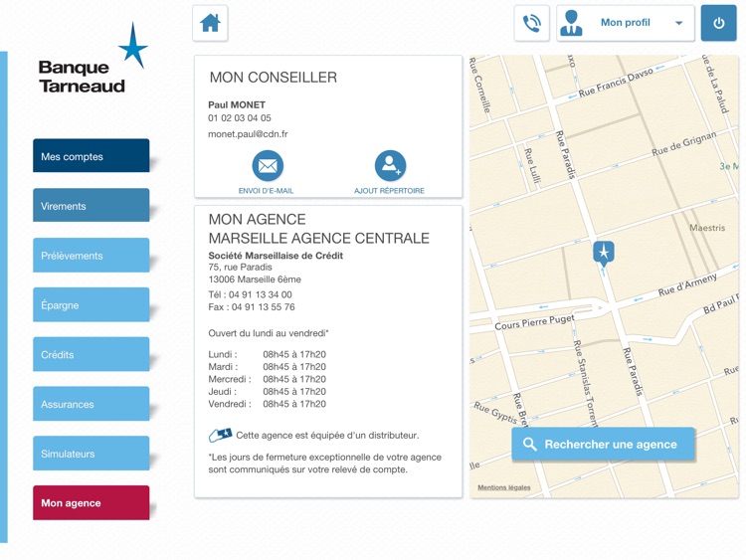Select Crédits in the sidebar
Viewport: 746px width, 560px height.
tap(91, 354)
